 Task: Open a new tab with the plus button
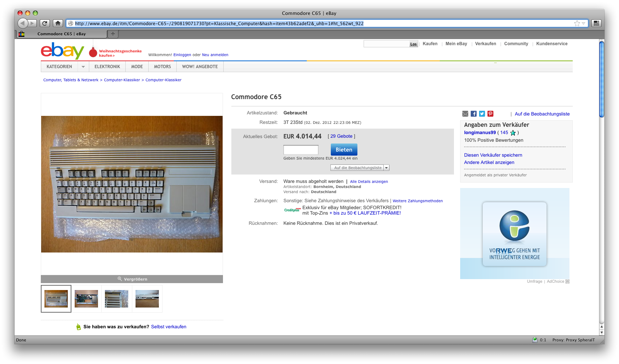tap(113, 34)
